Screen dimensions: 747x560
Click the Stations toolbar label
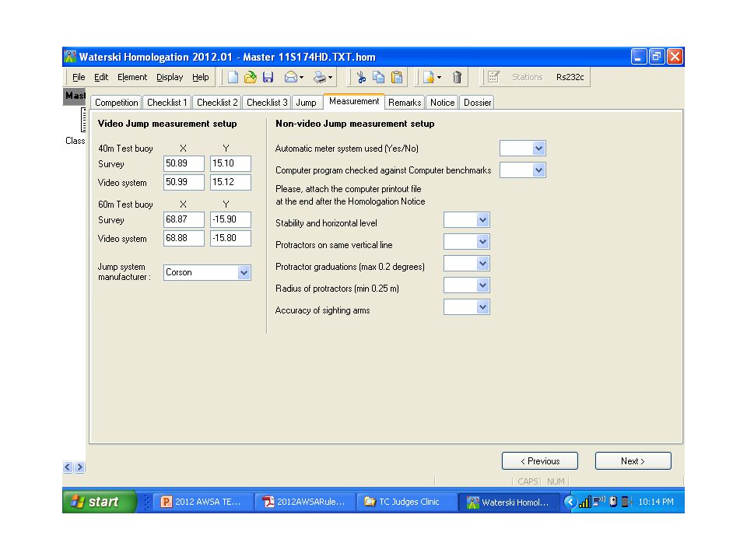click(527, 77)
